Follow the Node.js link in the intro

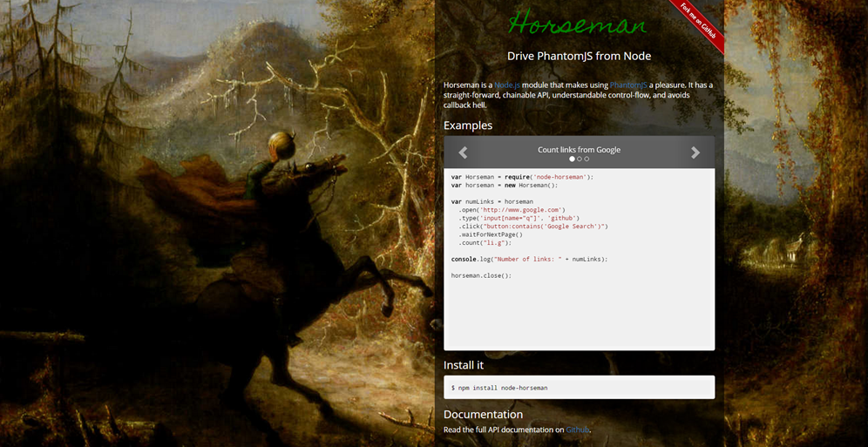[507, 85]
